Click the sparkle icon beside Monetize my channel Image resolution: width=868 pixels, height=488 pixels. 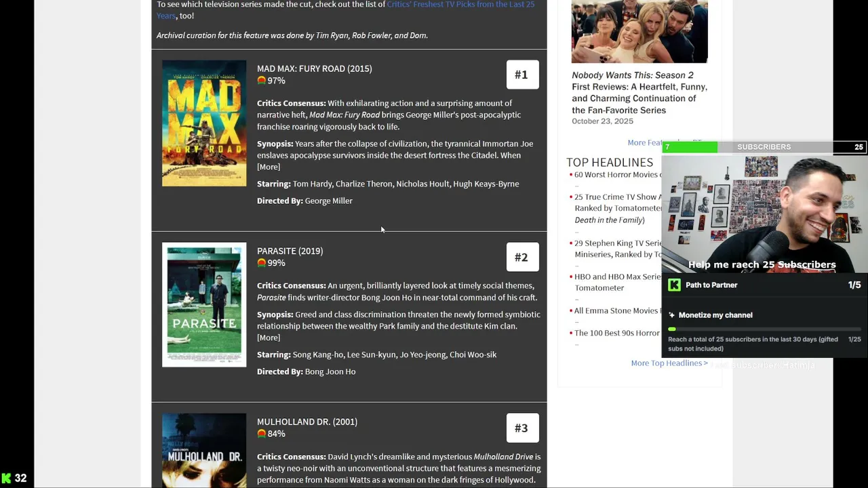coord(672,315)
